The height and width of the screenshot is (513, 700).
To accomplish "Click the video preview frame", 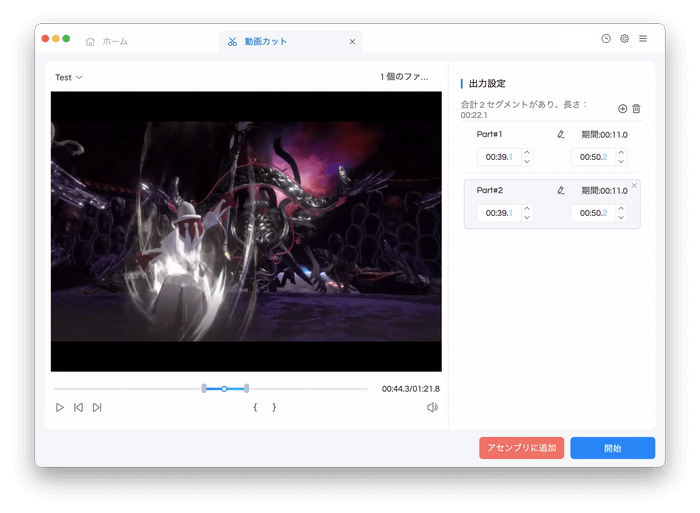I will (246, 231).
